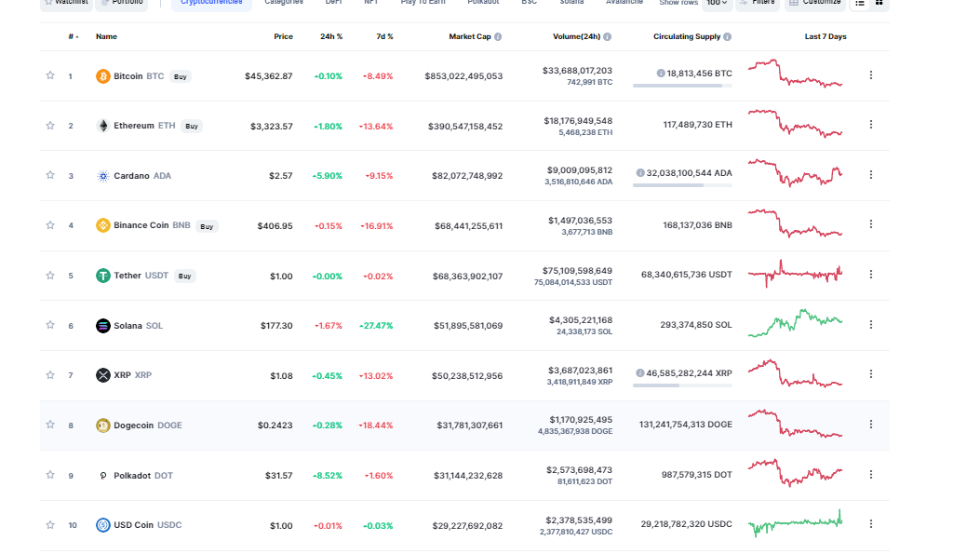Star Solana to watch it
This screenshot has height=554, width=980.
[x=50, y=325]
